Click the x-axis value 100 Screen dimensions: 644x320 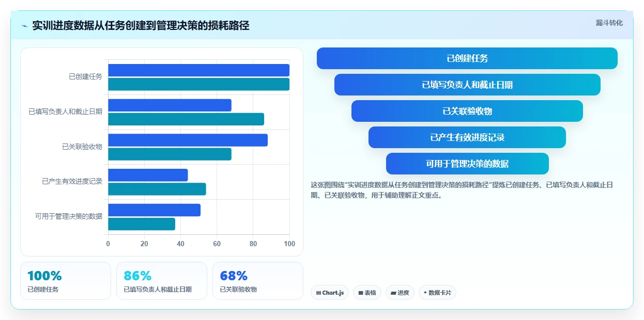tap(289, 244)
